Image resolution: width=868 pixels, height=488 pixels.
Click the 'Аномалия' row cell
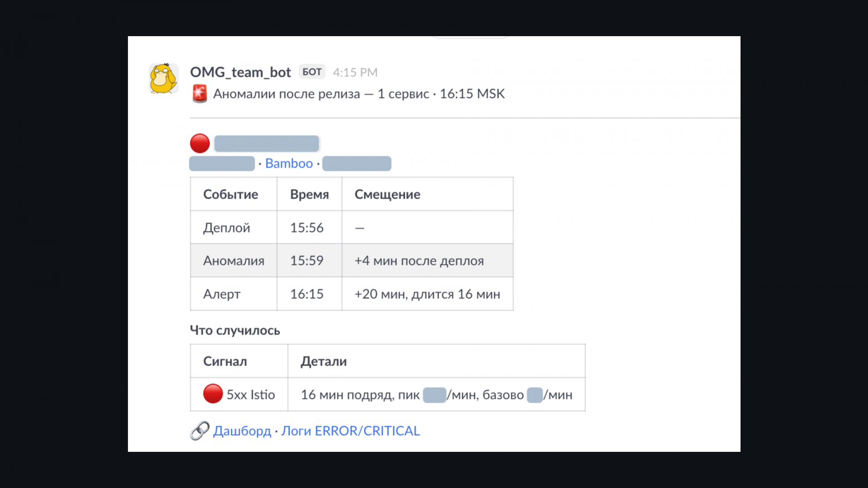pos(234,260)
